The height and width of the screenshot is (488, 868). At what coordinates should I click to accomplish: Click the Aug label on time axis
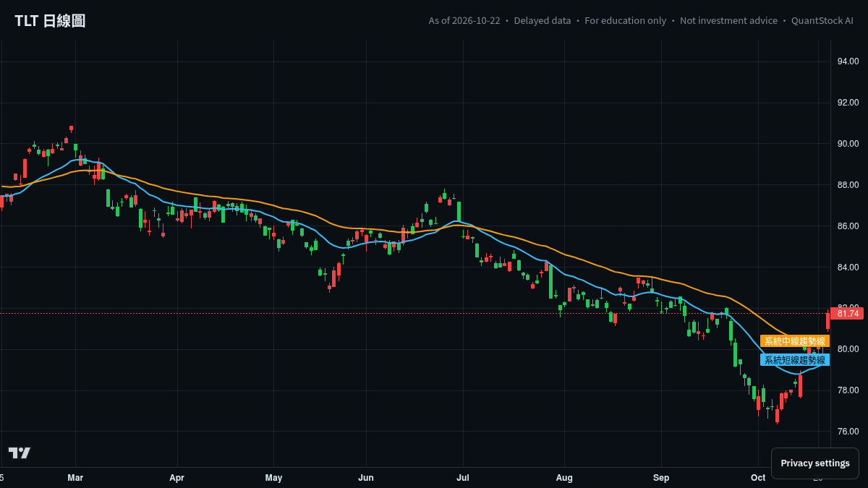pos(564,478)
